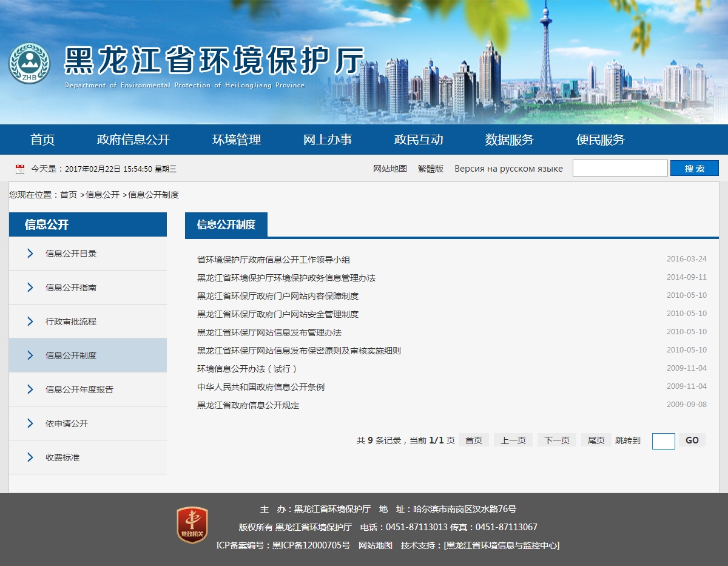Viewport: 728px width, 566px height.
Task: Click the calendar icon beside today's date
Action: pyautogui.click(x=20, y=169)
